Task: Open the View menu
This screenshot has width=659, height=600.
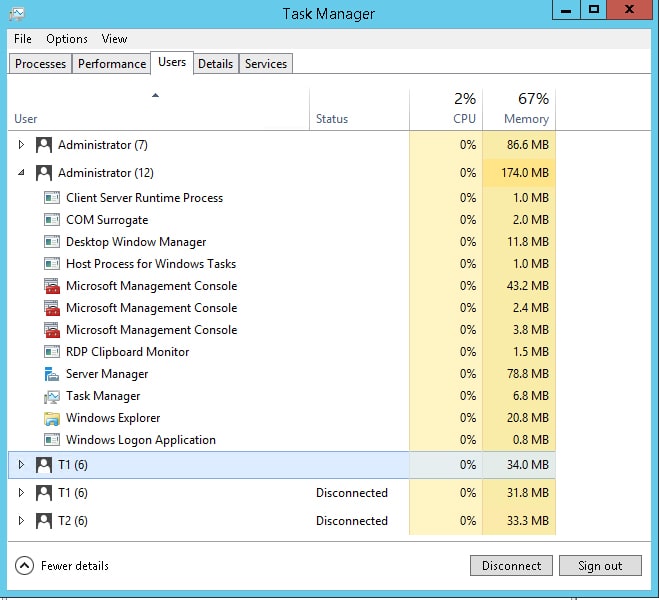Action: [114, 39]
